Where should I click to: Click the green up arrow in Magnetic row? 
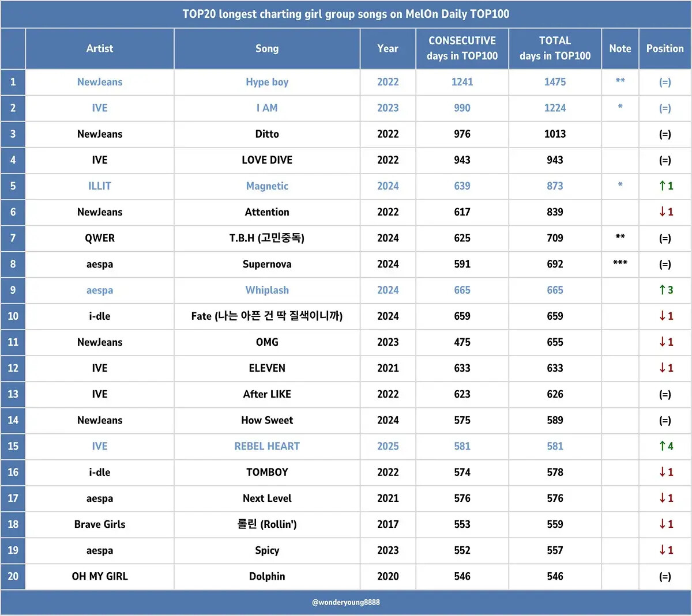tap(663, 186)
